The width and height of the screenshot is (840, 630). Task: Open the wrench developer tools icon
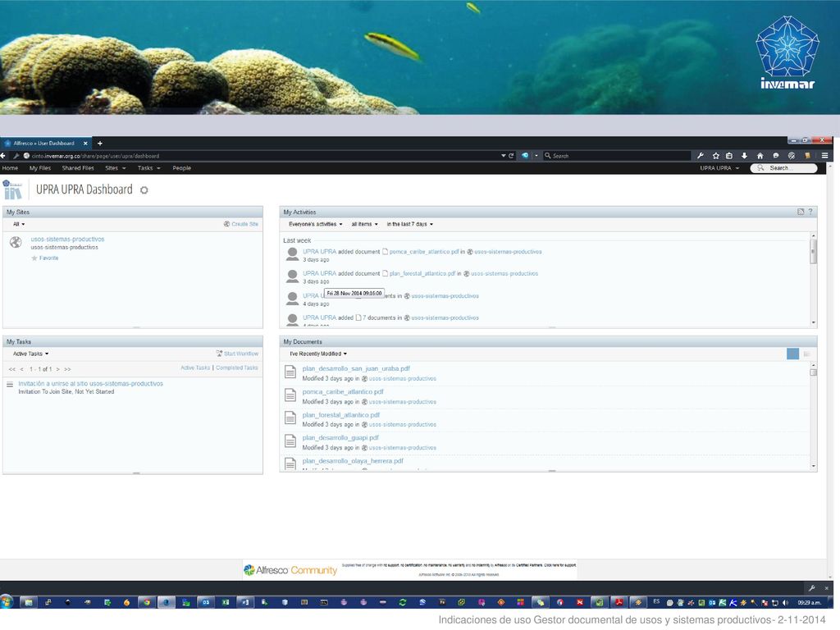(700, 155)
